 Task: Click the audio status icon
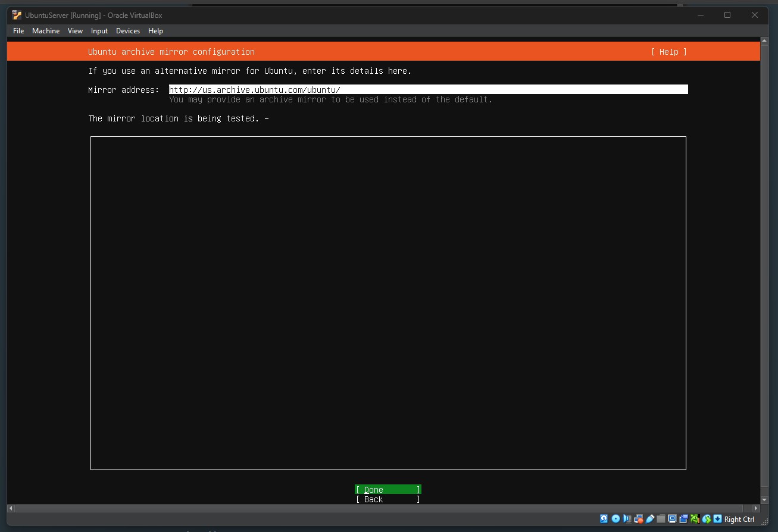(627, 519)
